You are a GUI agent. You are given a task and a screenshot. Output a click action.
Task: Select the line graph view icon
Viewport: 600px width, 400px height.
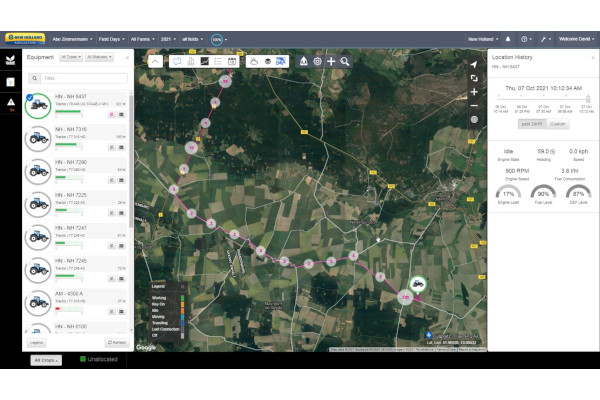click(x=204, y=61)
